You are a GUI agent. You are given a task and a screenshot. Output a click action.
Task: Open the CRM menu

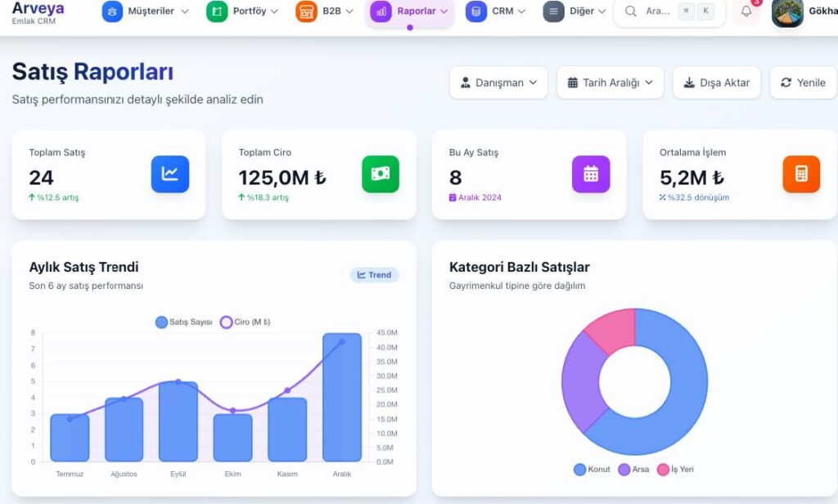tap(495, 11)
